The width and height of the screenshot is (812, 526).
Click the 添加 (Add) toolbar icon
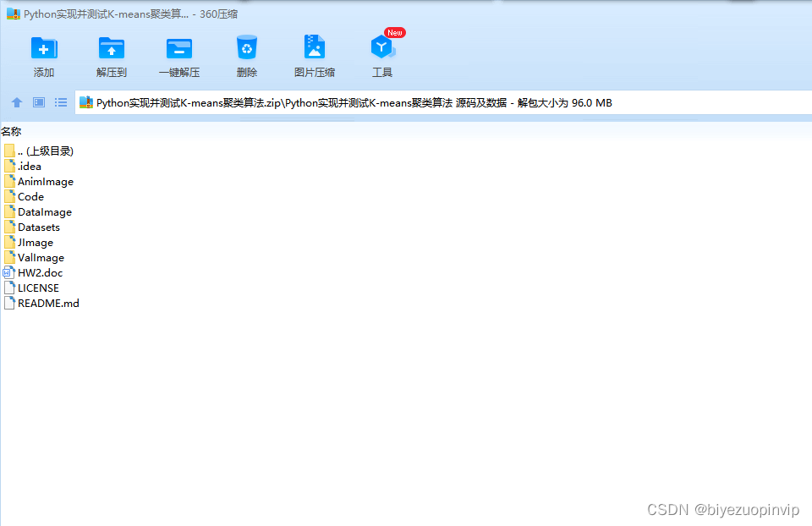pos(44,49)
